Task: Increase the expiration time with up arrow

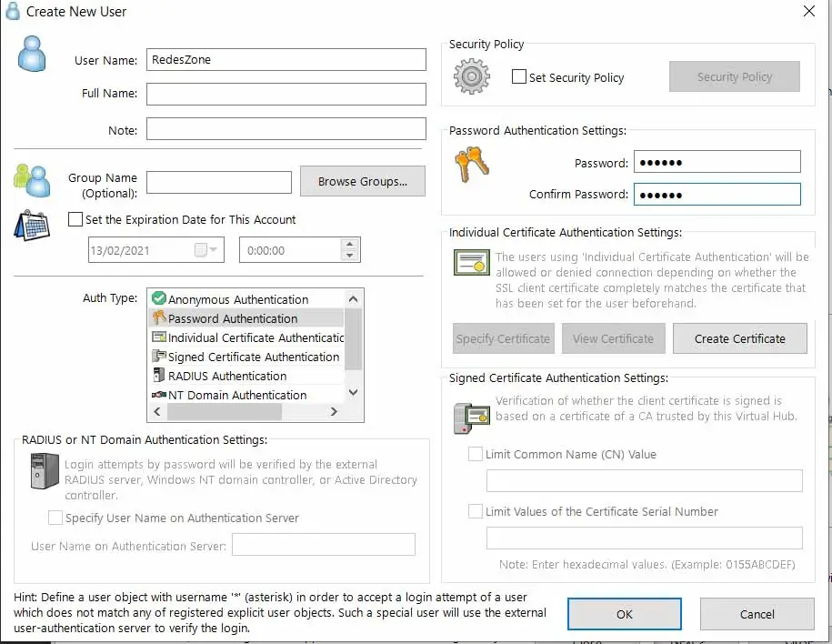Action: [349, 244]
